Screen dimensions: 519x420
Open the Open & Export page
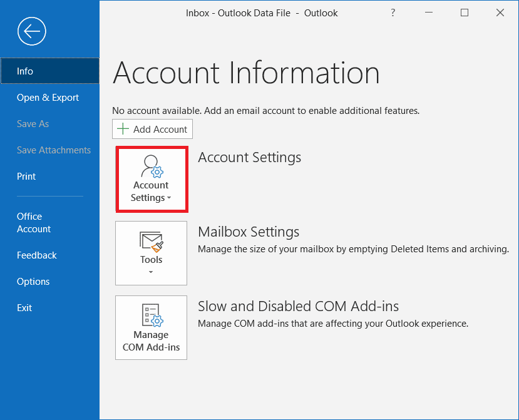(49, 97)
